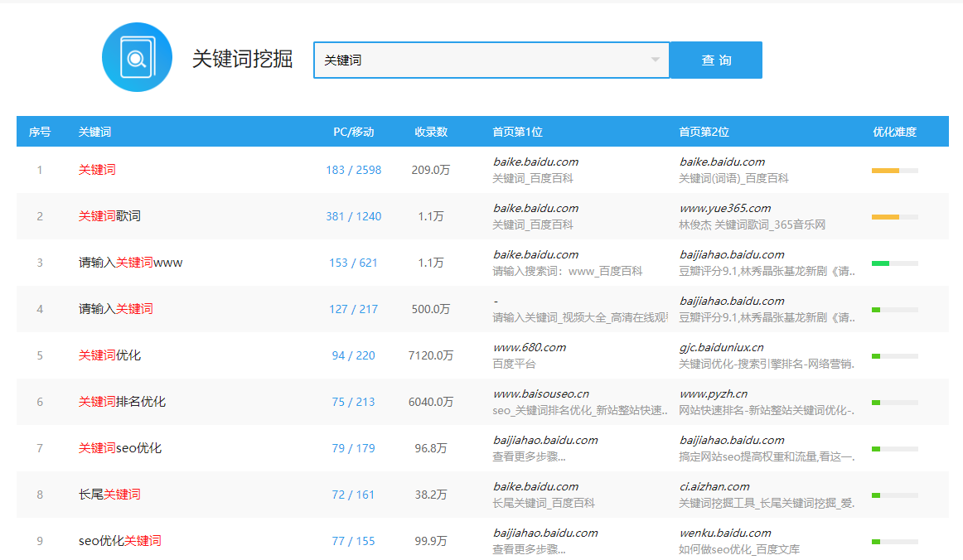Open 林俊杰 关键词歌词_365音乐网 result
The height and width of the screenshot is (560, 963).
(x=752, y=224)
